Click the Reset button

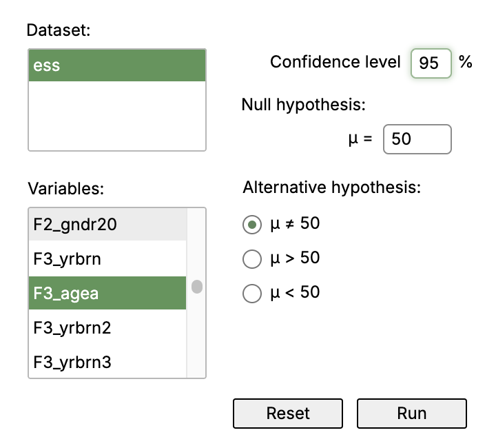(x=288, y=414)
